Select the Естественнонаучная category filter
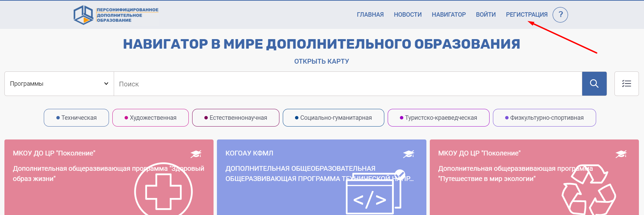Screen dimensions: 644x215 tap(236, 118)
